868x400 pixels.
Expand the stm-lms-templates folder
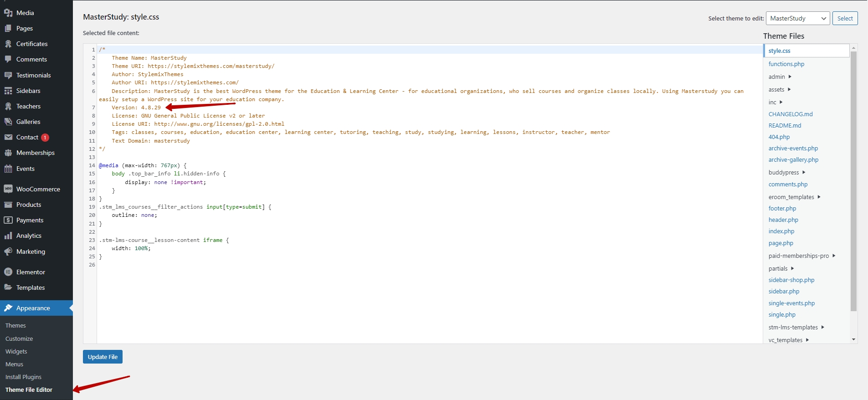pyautogui.click(x=796, y=327)
